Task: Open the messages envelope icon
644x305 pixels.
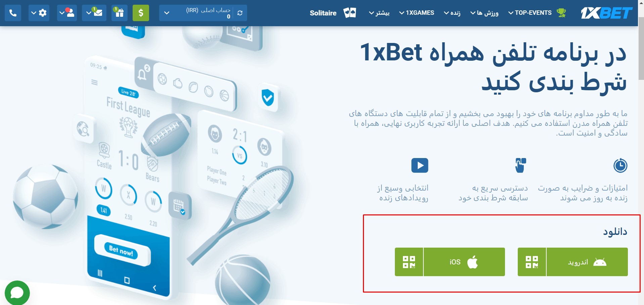Action: coord(94,13)
